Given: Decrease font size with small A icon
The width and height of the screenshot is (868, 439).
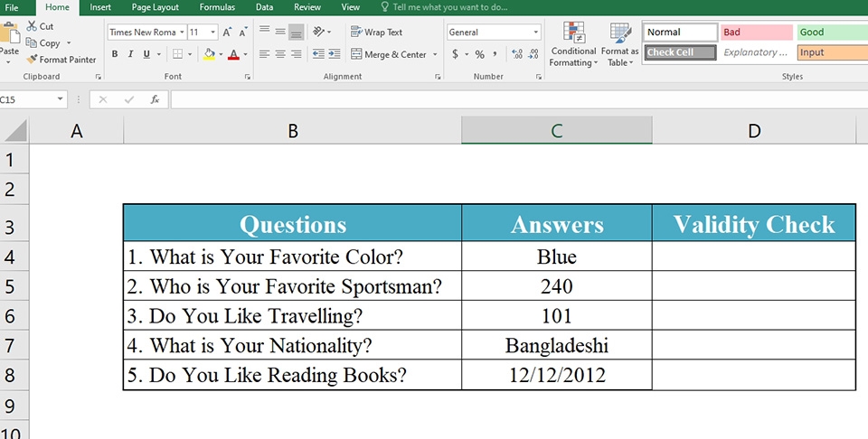Looking at the screenshot, I should 243,33.
